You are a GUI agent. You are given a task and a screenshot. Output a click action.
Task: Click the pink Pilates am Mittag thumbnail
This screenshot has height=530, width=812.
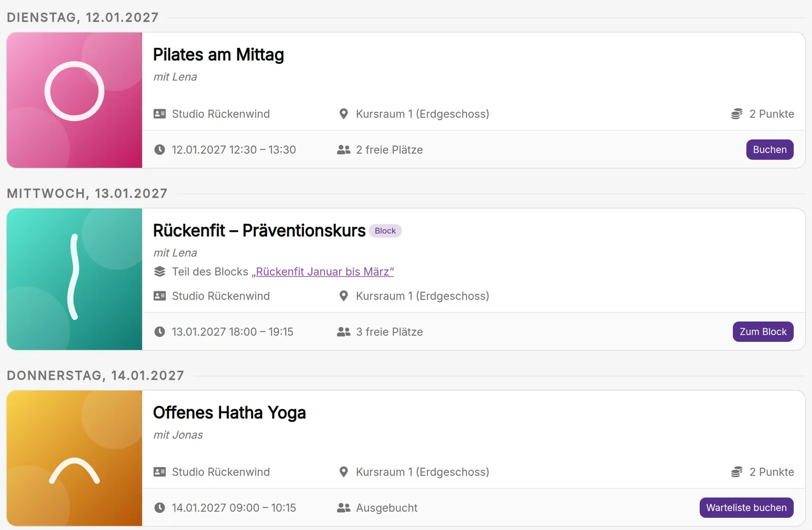pyautogui.click(x=74, y=100)
